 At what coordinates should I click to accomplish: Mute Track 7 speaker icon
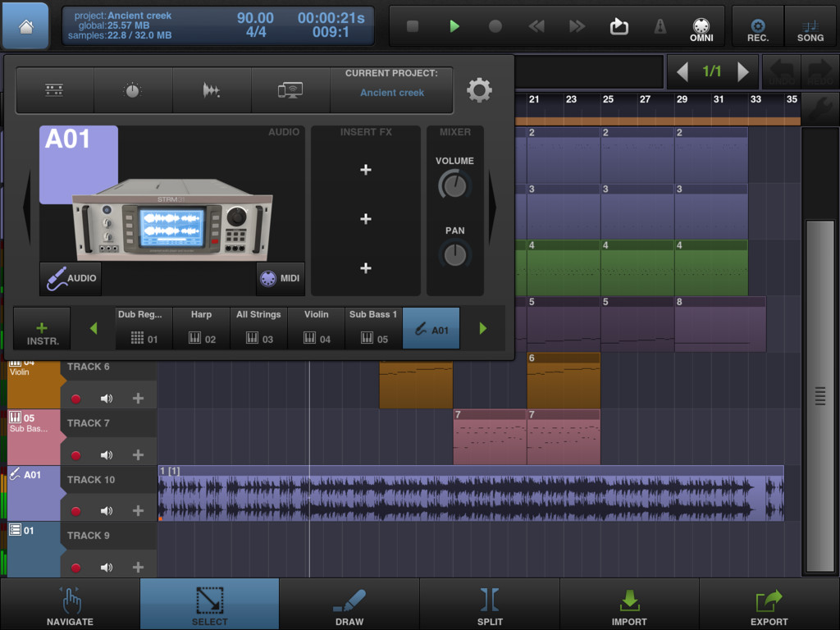107,454
